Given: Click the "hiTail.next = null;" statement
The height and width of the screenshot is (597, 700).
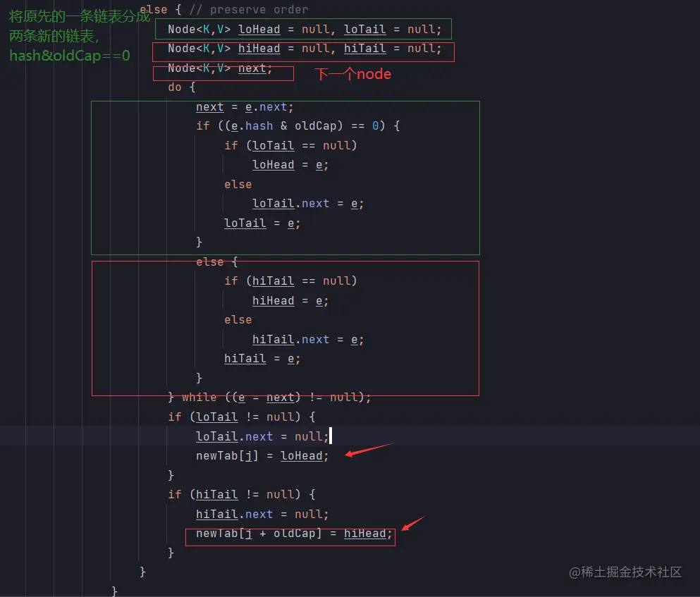Looking at the screenshot, I should [262, 515].
